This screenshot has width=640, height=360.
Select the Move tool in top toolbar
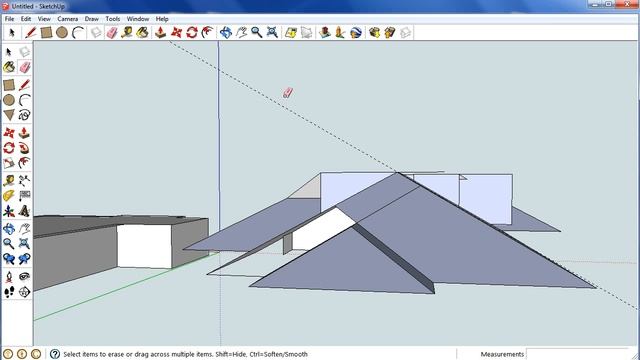click(176, 33)
